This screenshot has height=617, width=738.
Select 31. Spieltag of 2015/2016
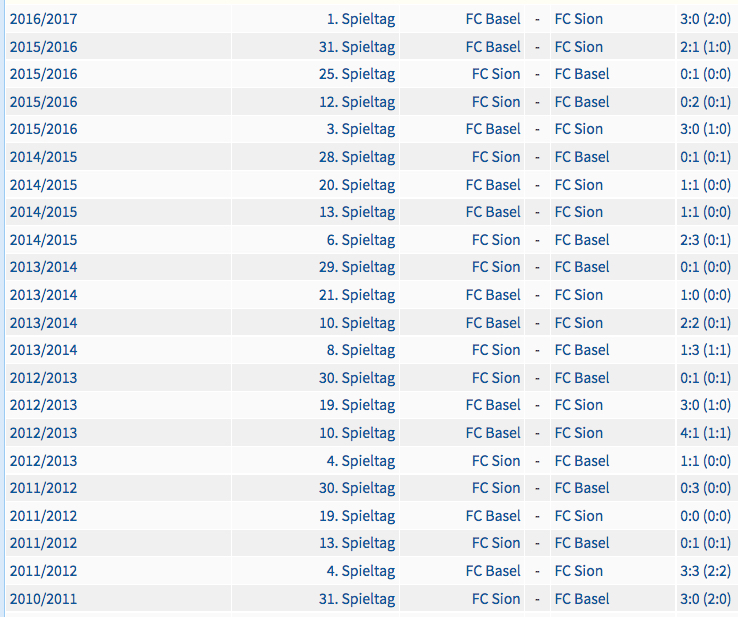pyautogui.click(x=357, y=47)
